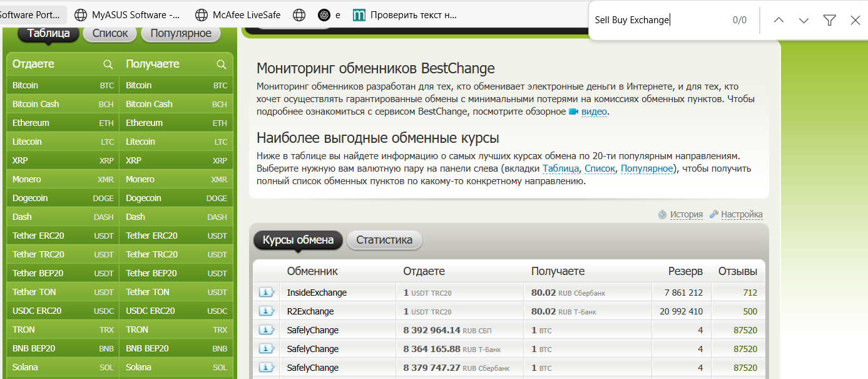Image resolution: width=868 pixels, height=379 pixels.
Task: Switch to the Популярное tab in sidebar
Action: [x=181, y=33]
